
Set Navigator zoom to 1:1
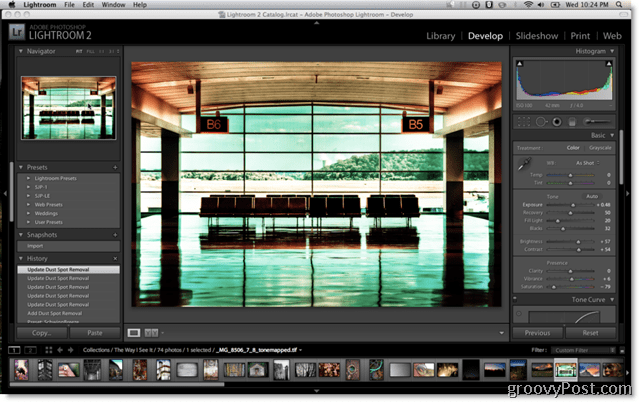(101, 51)
